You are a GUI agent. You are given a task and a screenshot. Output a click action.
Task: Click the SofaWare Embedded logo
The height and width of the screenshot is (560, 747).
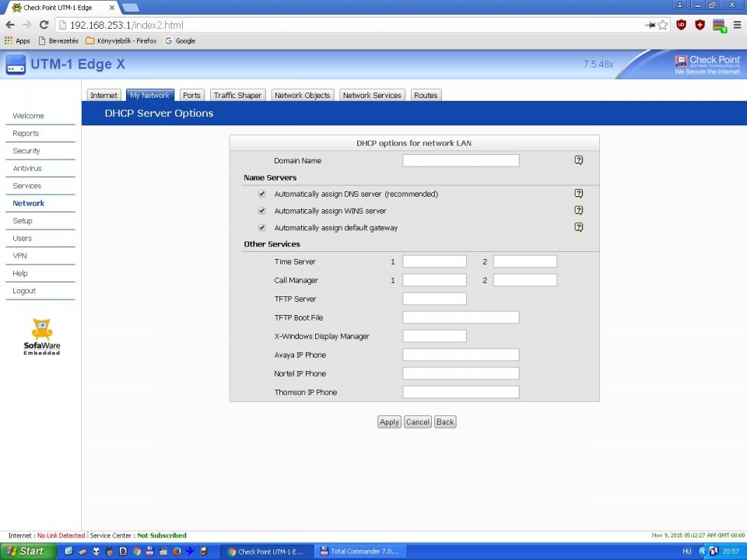(x=42, y=337)
